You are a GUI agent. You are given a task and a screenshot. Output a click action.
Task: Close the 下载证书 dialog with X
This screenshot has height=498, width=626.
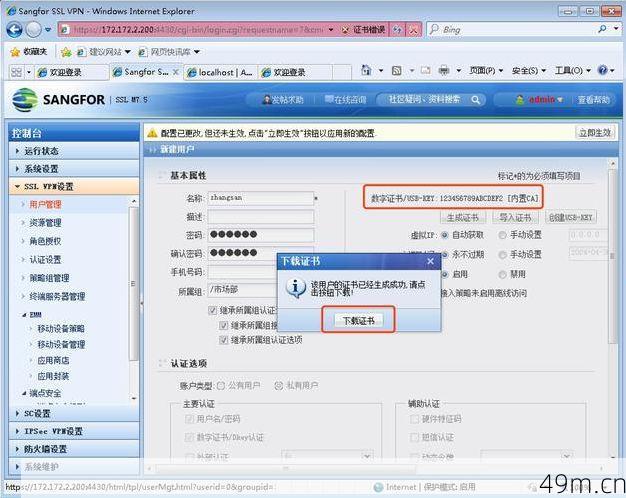click(430, 261)
